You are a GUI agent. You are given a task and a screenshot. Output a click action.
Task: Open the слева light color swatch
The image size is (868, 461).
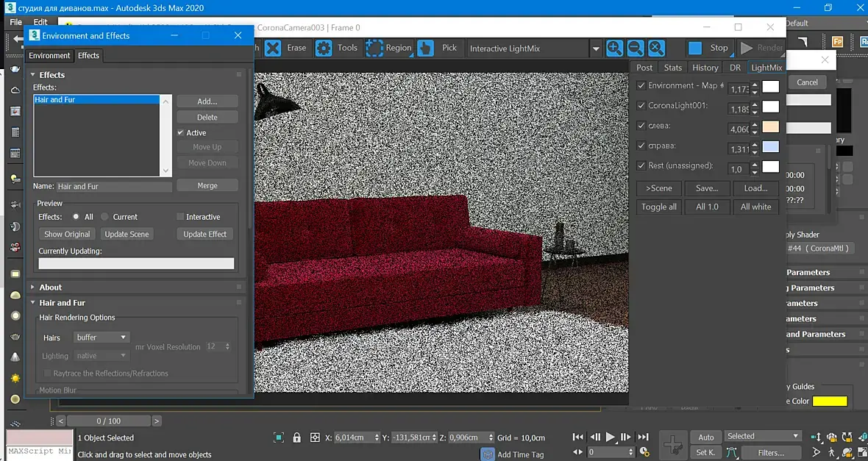(771, 126)
